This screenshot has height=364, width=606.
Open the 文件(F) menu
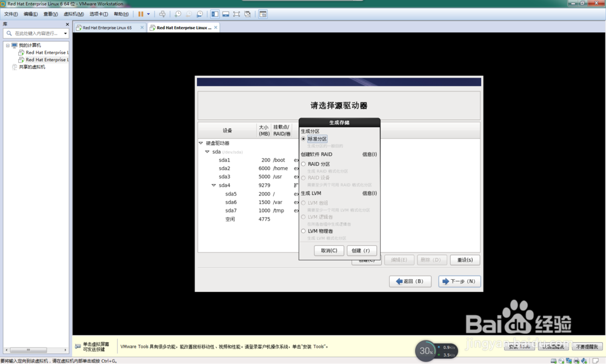pos(11,14)
